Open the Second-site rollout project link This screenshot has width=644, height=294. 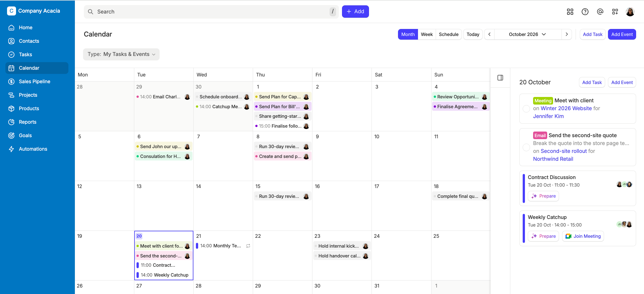563,151
